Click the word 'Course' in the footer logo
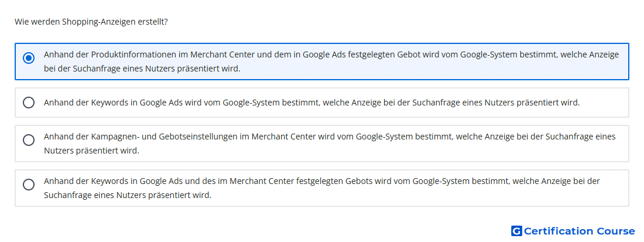Image resolution: width=644 pixels, height=242 pixels. [x=610, y=231]
